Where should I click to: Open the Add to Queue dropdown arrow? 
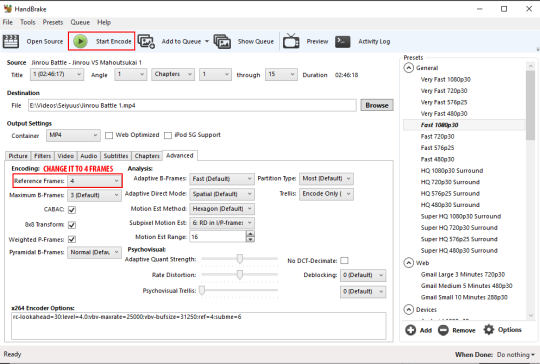click(x=207, y=41)
